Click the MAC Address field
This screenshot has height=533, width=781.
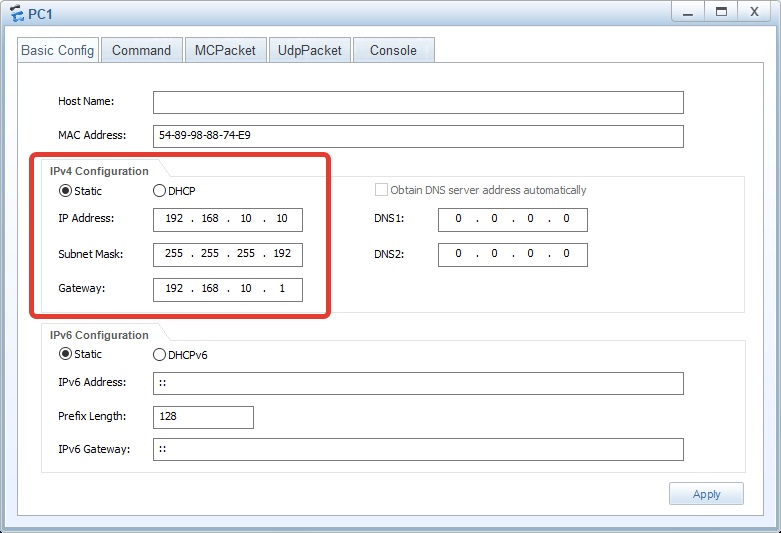[418, 136]
